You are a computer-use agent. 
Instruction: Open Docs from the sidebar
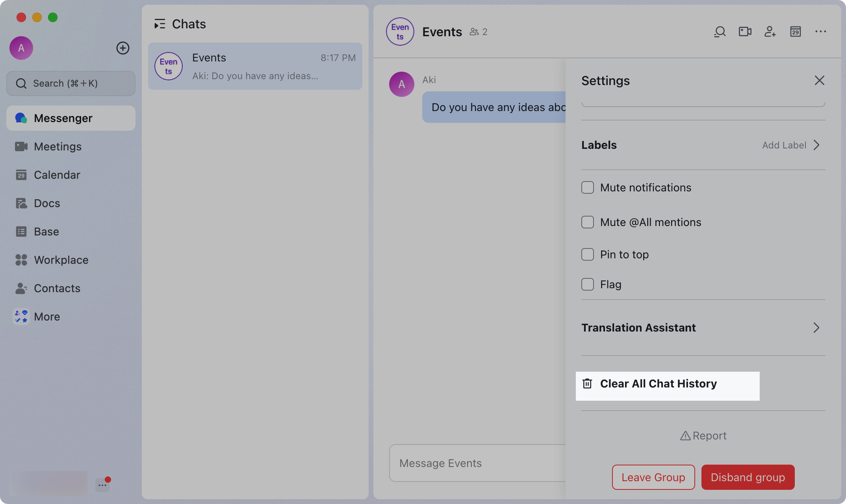(47, 203)
